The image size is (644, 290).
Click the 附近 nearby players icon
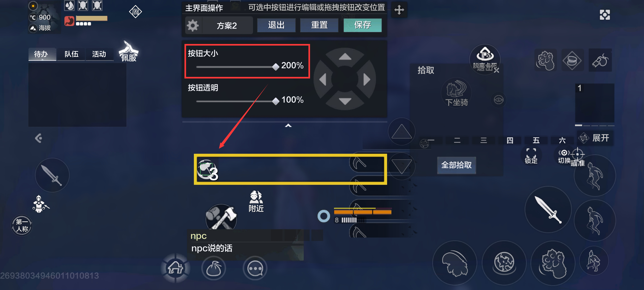pyautogui.click(x=256, y=201)
